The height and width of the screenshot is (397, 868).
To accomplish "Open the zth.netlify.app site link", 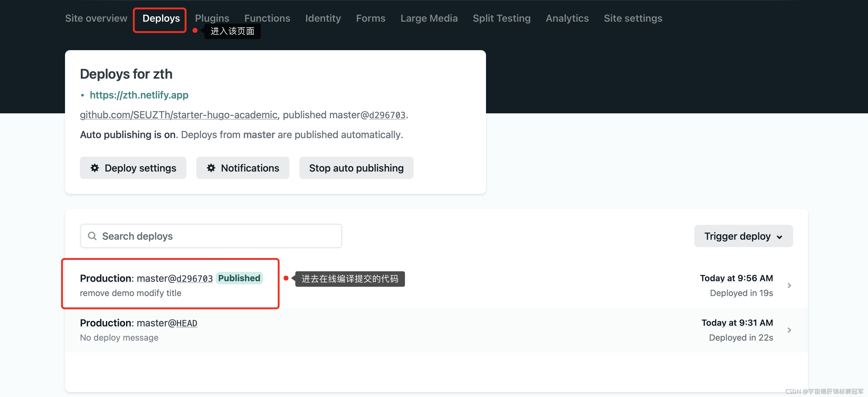I will 139,95.
